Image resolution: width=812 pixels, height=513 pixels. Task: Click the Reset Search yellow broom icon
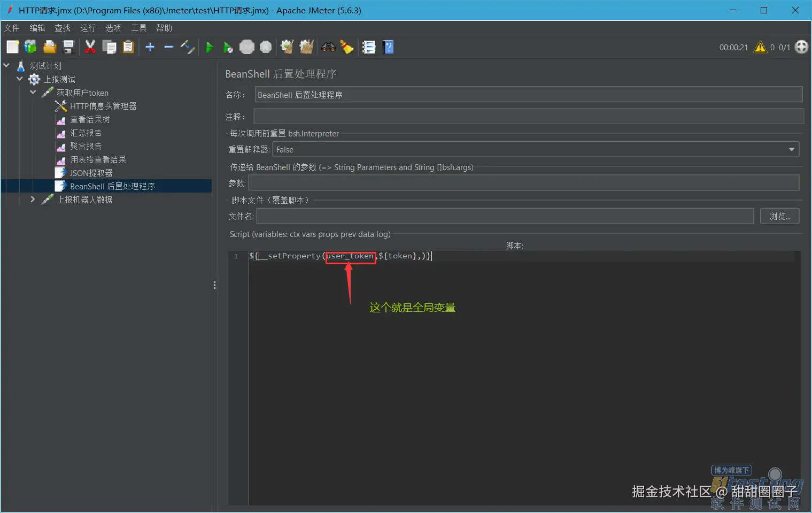pos(347,47)
